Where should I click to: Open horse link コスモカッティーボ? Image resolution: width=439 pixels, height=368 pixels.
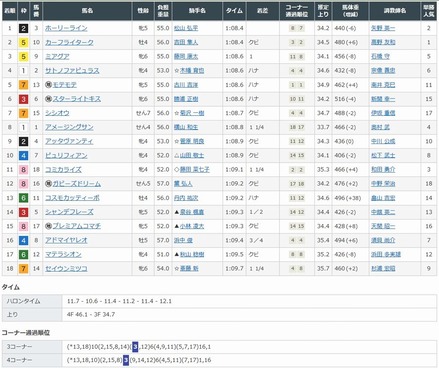coord(72,198)
